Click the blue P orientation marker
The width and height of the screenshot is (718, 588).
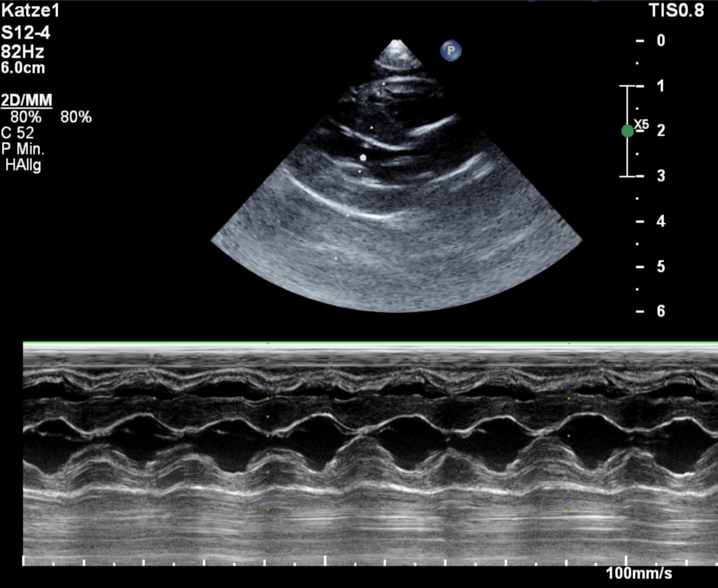tap(450, 50)
